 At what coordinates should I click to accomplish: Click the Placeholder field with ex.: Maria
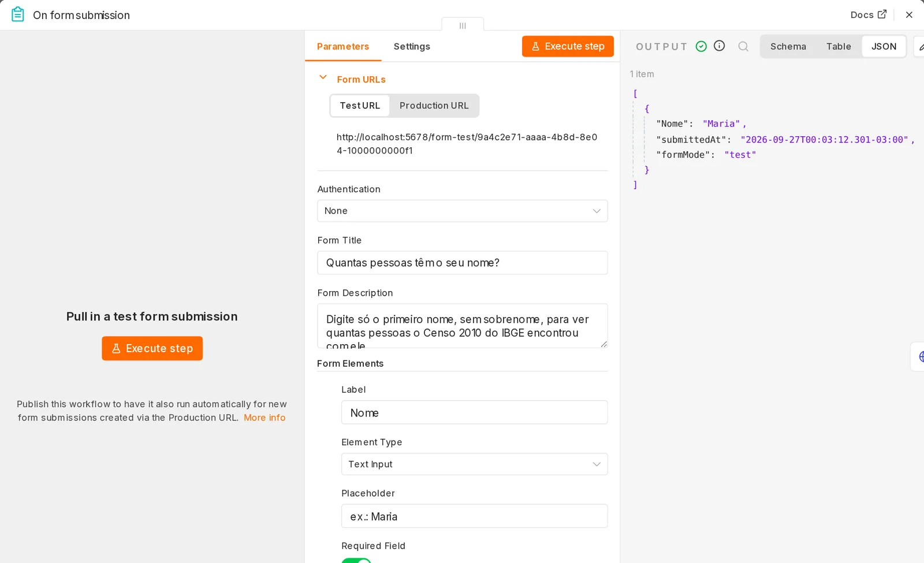point(474,516)
